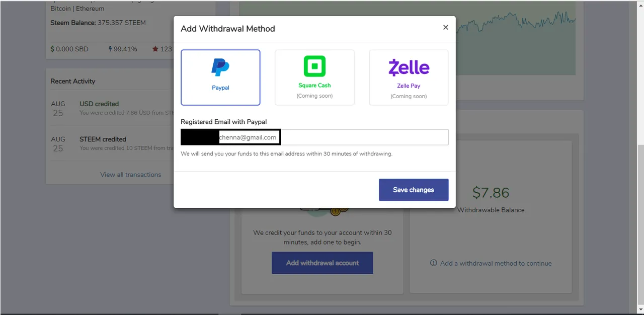
Task: Click the funds within 30 minutes notice text
Action: point(286,153)
